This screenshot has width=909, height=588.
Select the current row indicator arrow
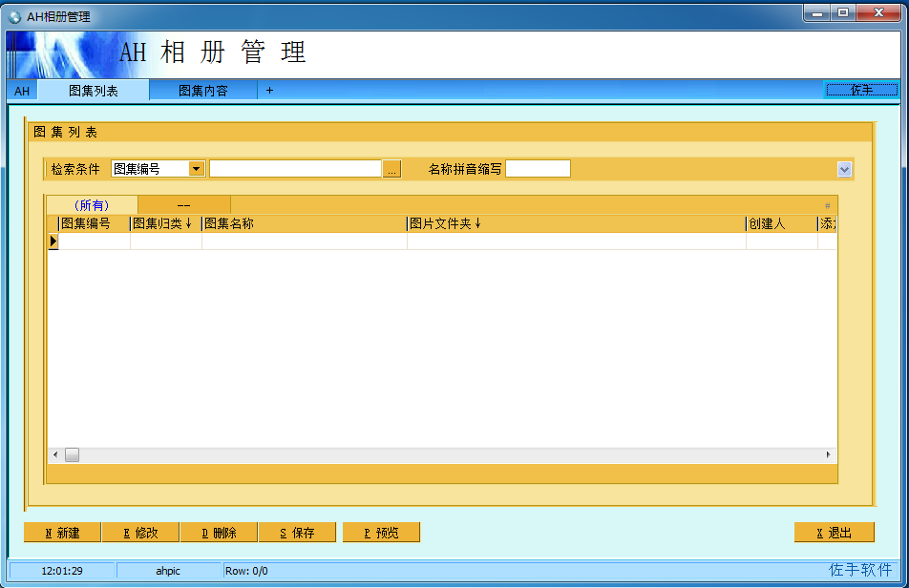coord(53,241)
